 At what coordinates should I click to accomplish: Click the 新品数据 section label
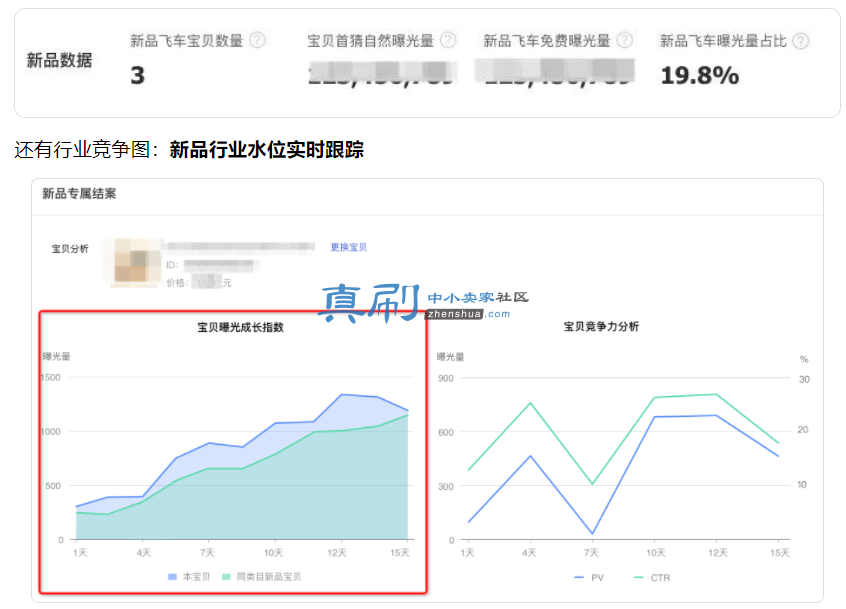(x=59, y=60)
